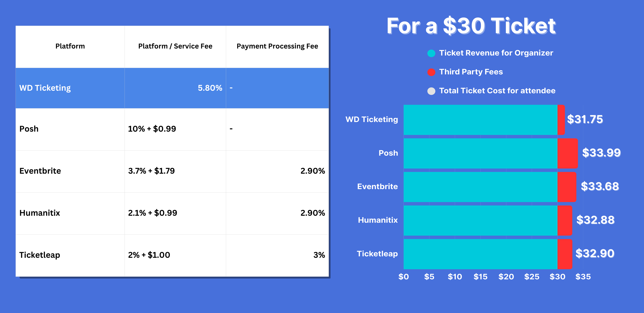This screenshot has height=313, width=644.
Task: Select the WD Ticketing table row label
Action: [x=45, y=88]
